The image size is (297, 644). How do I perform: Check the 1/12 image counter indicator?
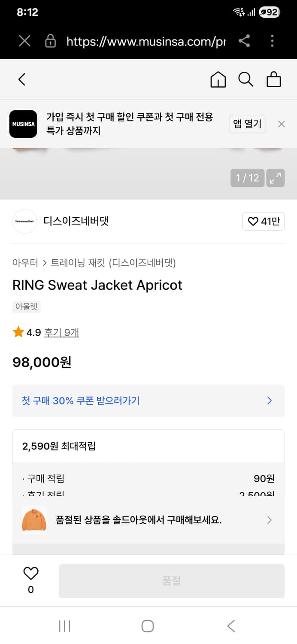(247, 178)
